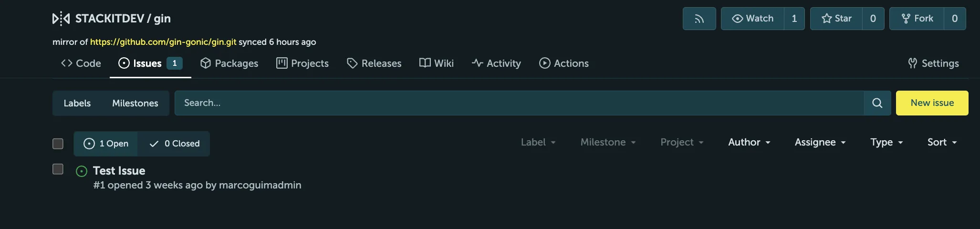
Task: Expand the Author filter dropdown
Action: tap(749, 142)
